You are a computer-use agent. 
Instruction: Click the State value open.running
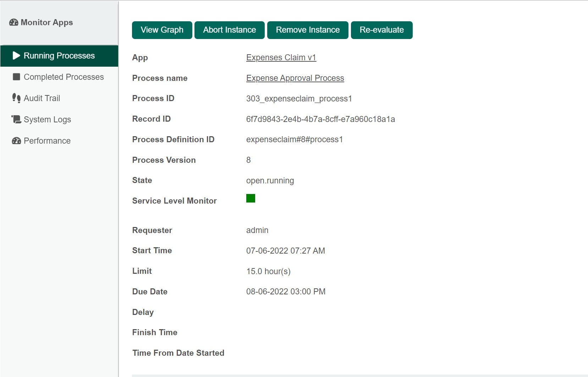point(270,181)
